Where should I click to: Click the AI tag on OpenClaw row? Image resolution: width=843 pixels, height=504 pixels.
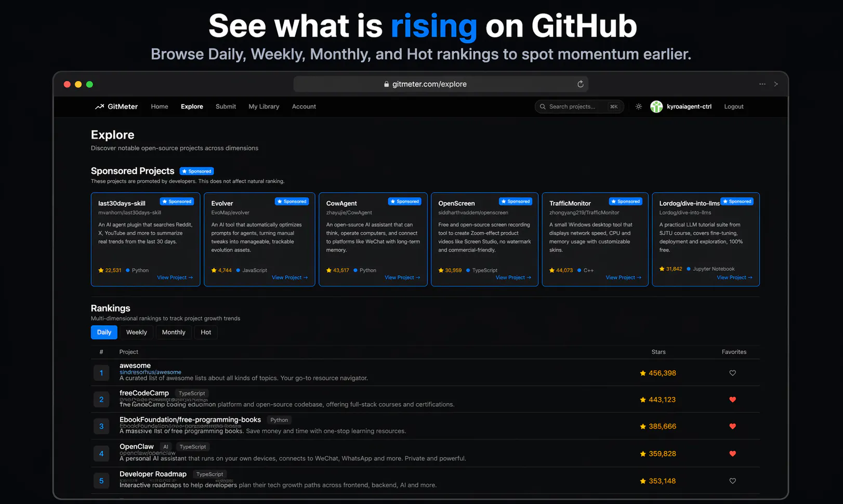pyautogui.click(x=166, y=447)
